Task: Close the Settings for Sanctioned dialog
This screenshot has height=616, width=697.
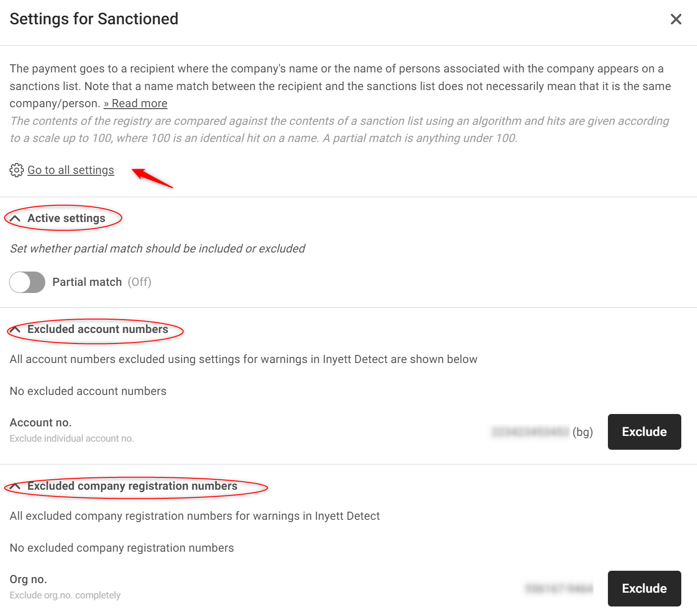Action: coord(676,19)
